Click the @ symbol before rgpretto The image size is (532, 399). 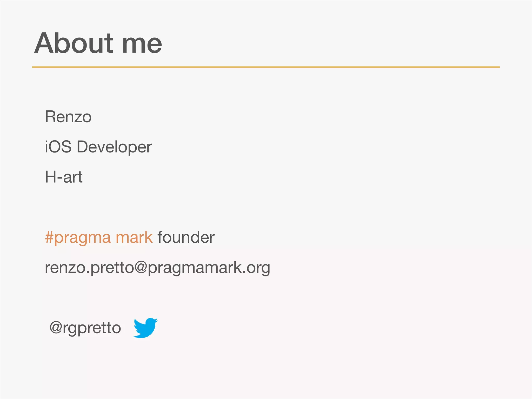[x=56, y=327]
